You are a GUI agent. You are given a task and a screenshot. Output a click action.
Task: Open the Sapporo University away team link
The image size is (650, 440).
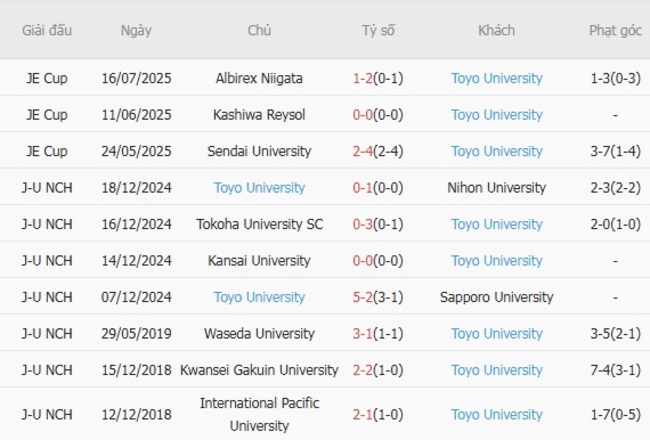(497, 297)
